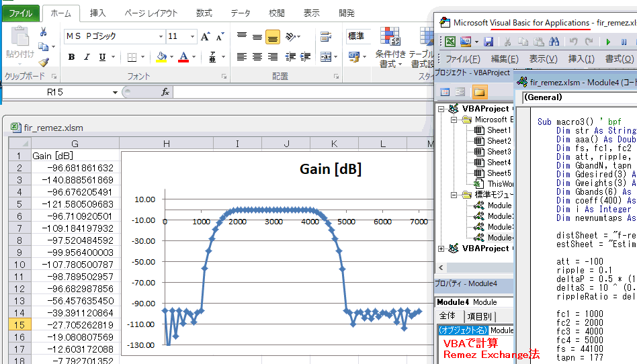Select the Format Painter brush icon

point(44,62)
